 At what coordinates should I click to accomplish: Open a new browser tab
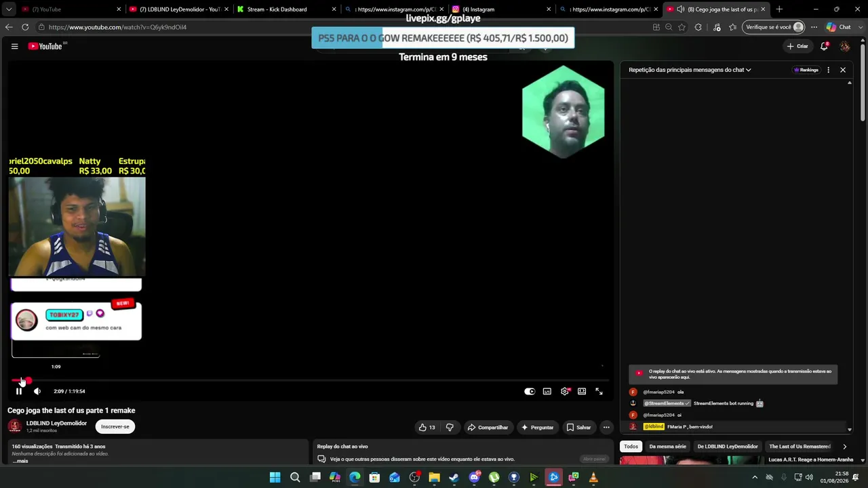[x=779, y=9]
